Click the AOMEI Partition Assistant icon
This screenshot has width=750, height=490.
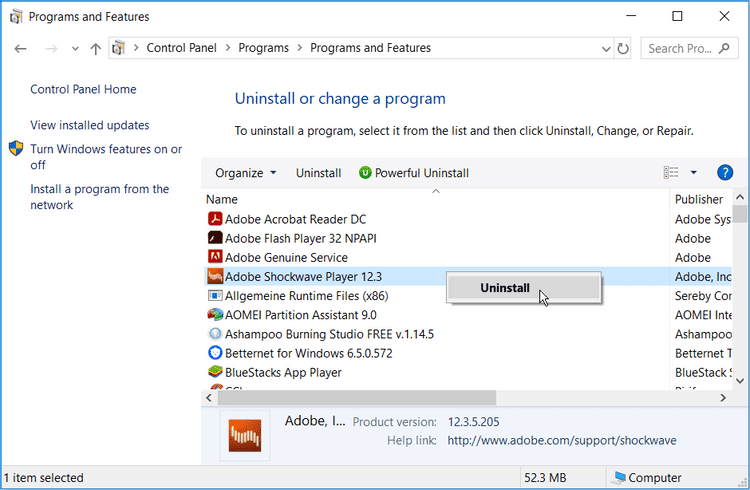click(x=215, y=314)
